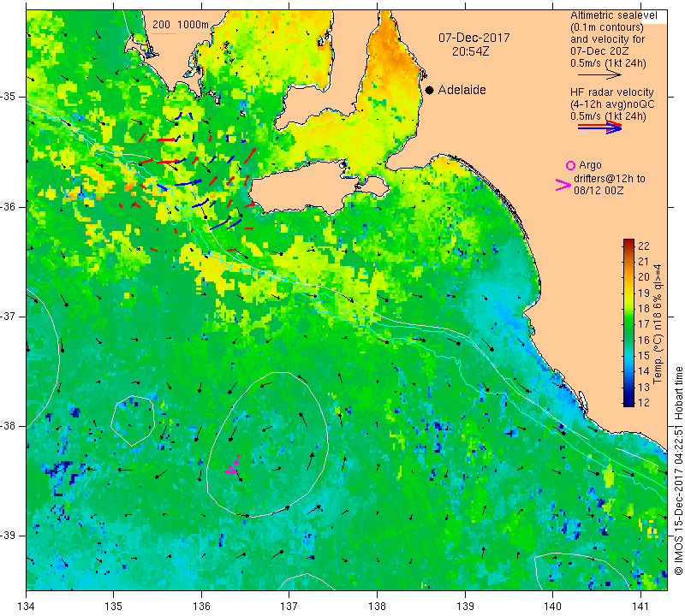Click the 'Altimetric sealevel' legend heading

click(x=613, y=15)
